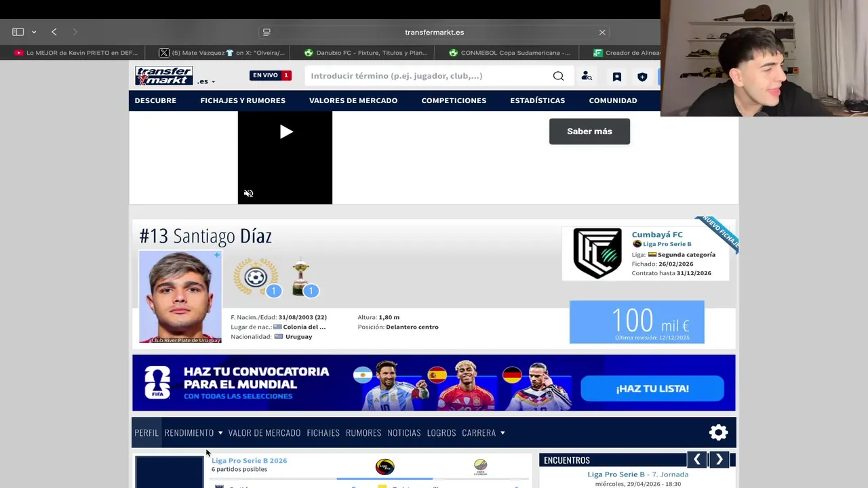Select the LOGROS tab
Viewport: 868px width, 488px height.
pos(441,432)
